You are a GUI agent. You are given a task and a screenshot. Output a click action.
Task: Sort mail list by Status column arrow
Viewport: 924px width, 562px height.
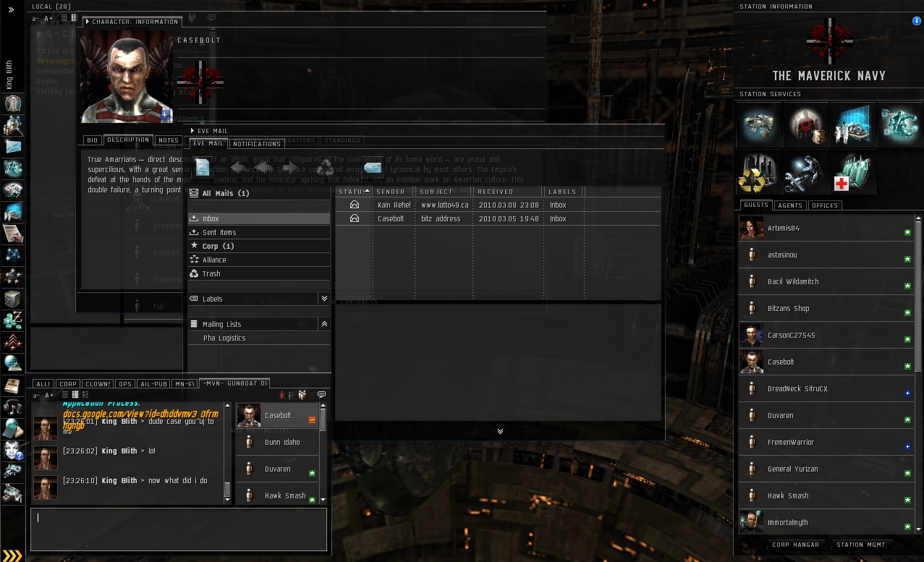(x=368, y=192)
